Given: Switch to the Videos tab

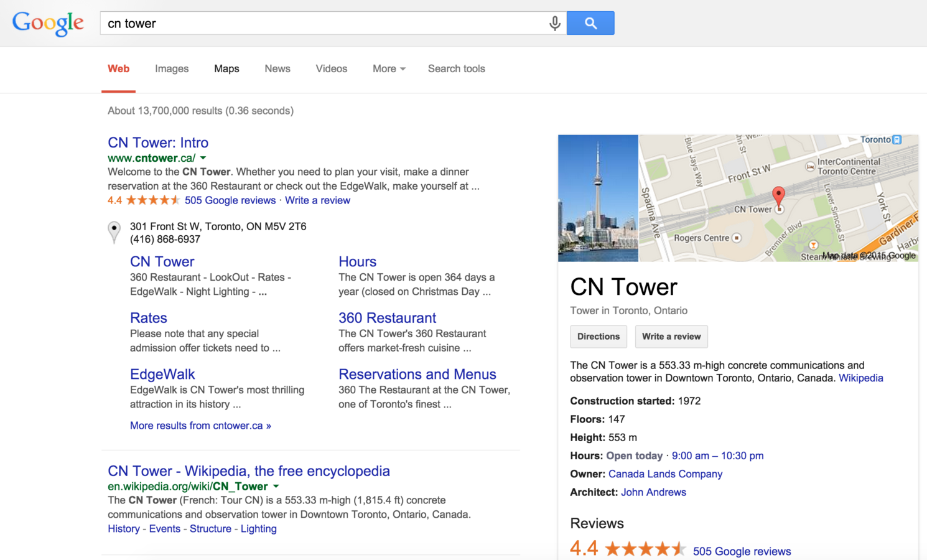Looking at the screenshot, I should [x=331, y=68].
